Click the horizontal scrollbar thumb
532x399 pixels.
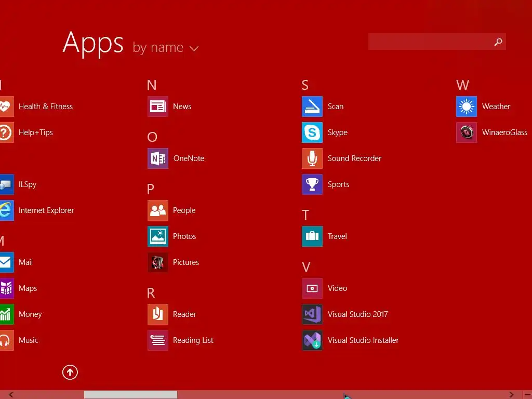coord(130,395)
